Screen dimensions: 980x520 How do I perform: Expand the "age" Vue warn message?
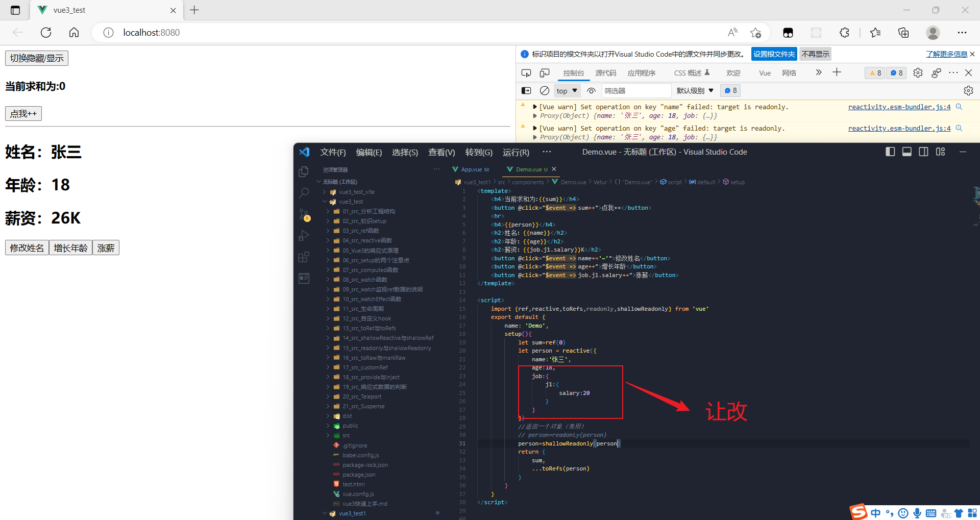[x=534, y=129]
